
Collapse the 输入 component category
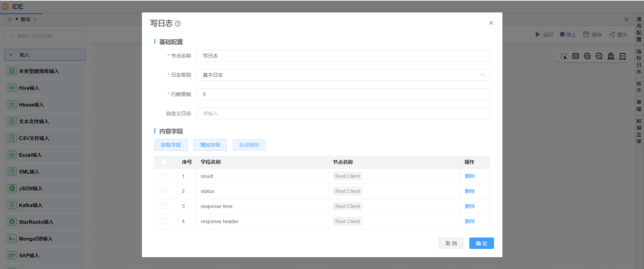point(11,55)
